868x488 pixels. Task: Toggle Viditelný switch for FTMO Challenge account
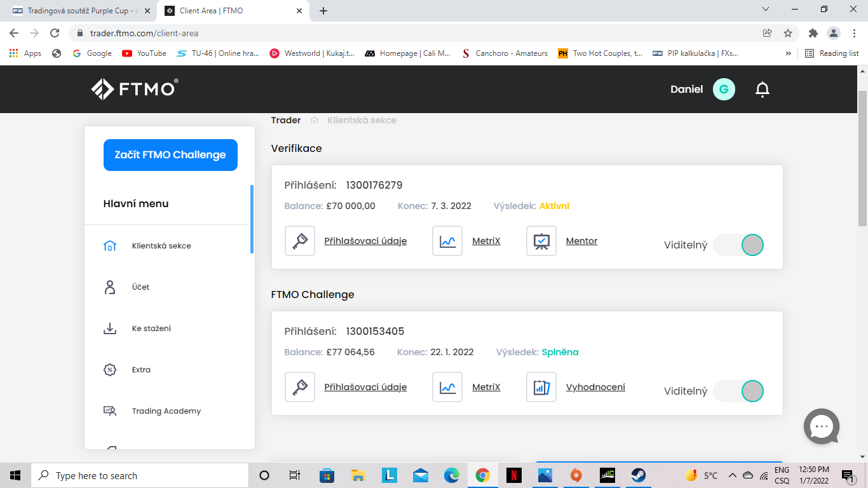point(738,391)
